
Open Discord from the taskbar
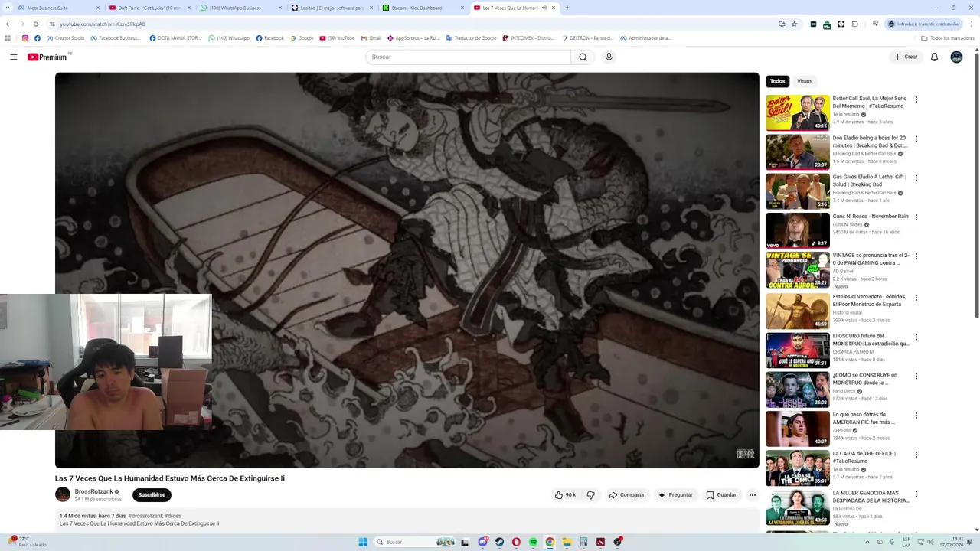(482, 542)
